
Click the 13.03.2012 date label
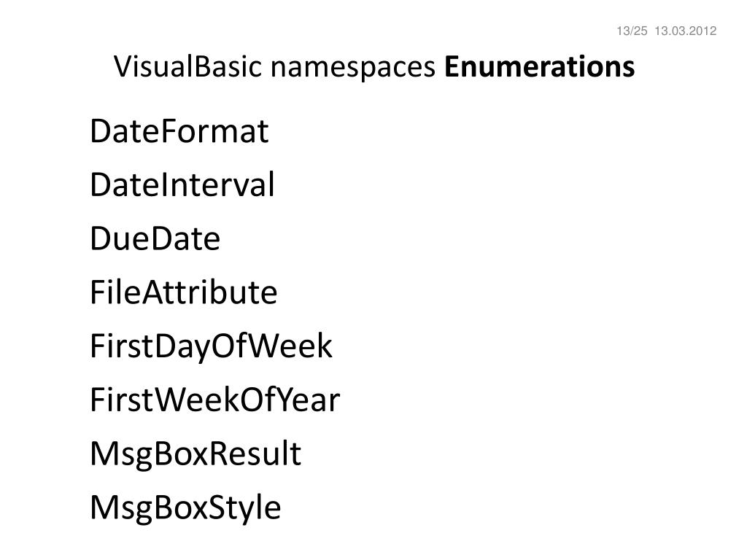[x=686, y=31]
